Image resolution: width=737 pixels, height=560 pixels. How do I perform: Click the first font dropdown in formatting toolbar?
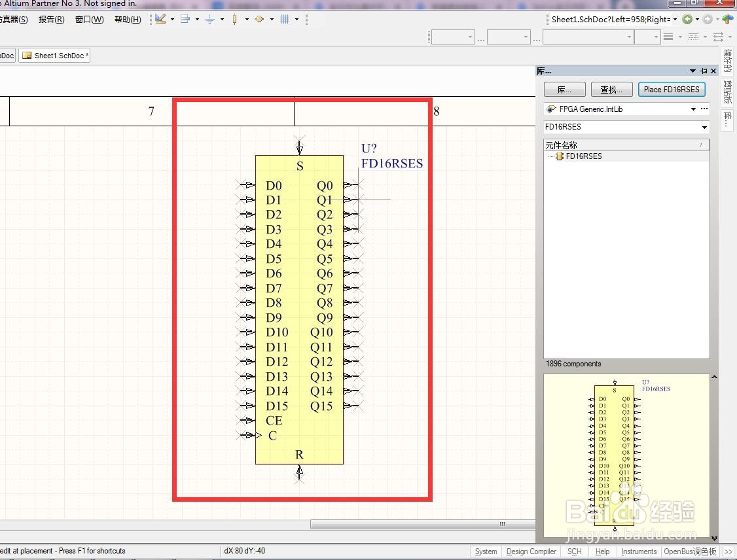click(453, 37)
